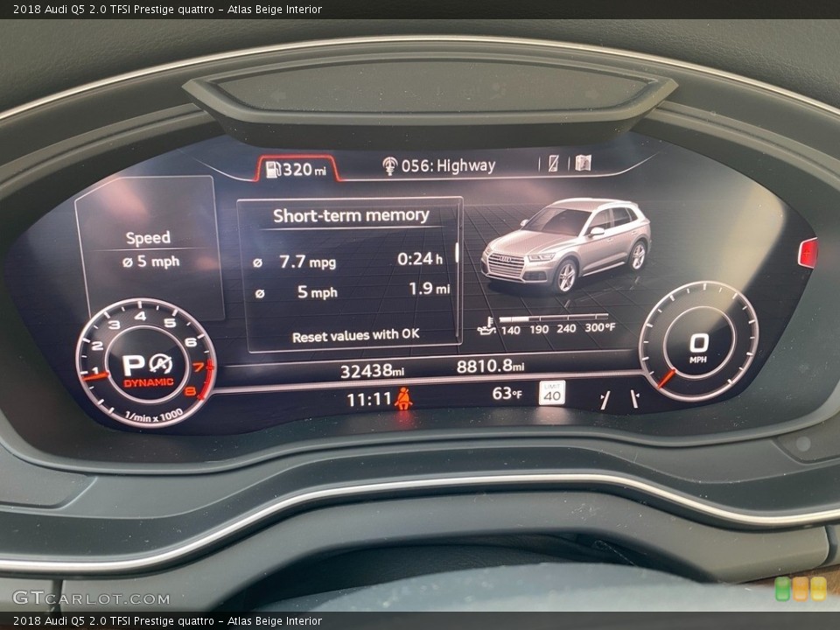
Task: Tap the ø 5 mph value under Speed
Action: click(151, 262)
